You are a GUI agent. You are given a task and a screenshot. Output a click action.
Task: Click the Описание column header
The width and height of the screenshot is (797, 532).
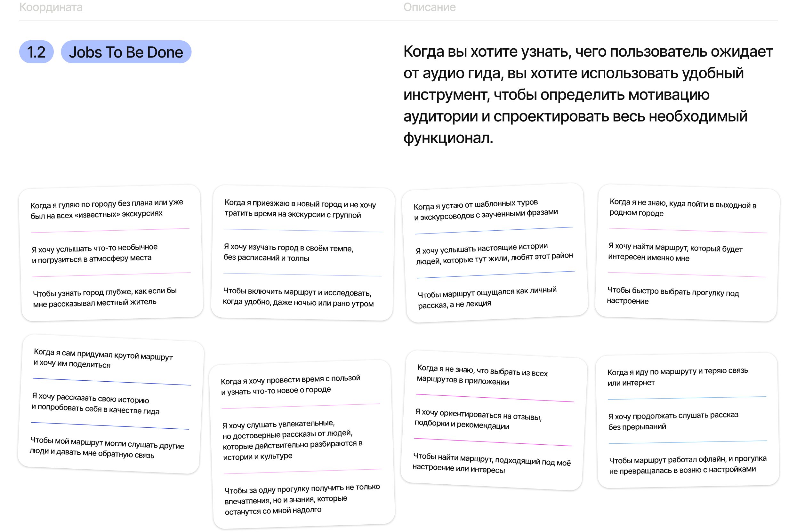coord(429,7)
